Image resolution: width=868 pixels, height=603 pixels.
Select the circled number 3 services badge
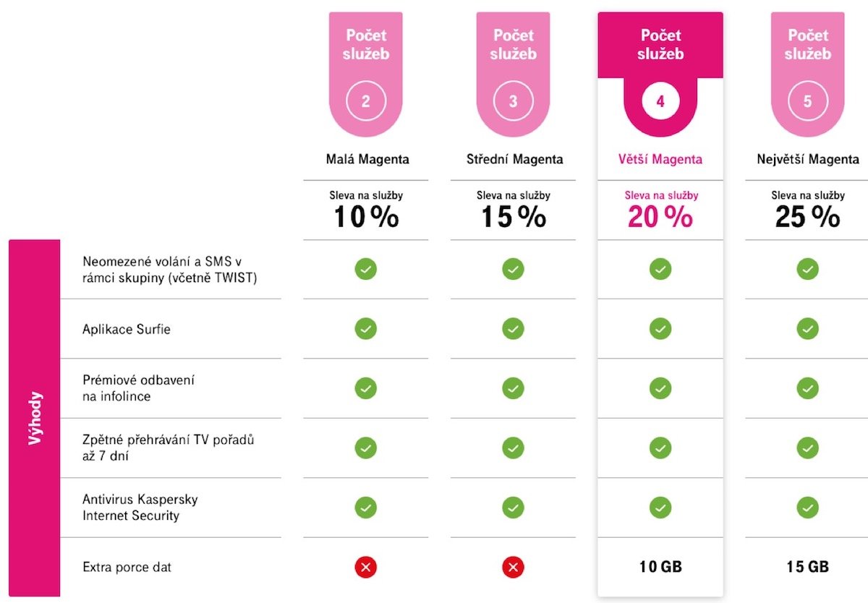(x=513, y=101)
